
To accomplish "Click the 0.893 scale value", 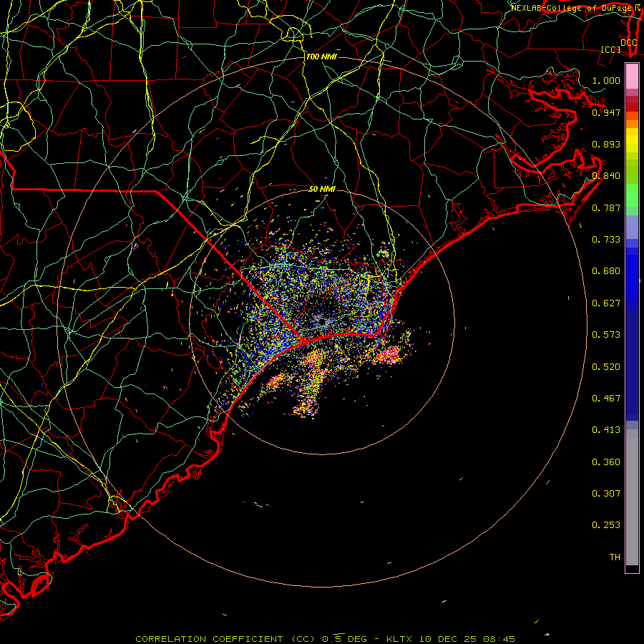I will pyautogui.click(x=606, y=144).
